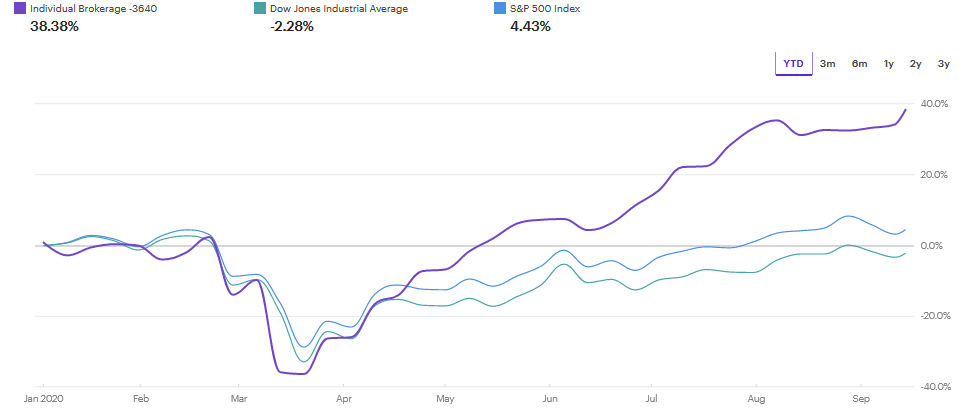Click the blue S&P 500 legend swatch
This screenshot has height=413, width=977.
point(500,8)
